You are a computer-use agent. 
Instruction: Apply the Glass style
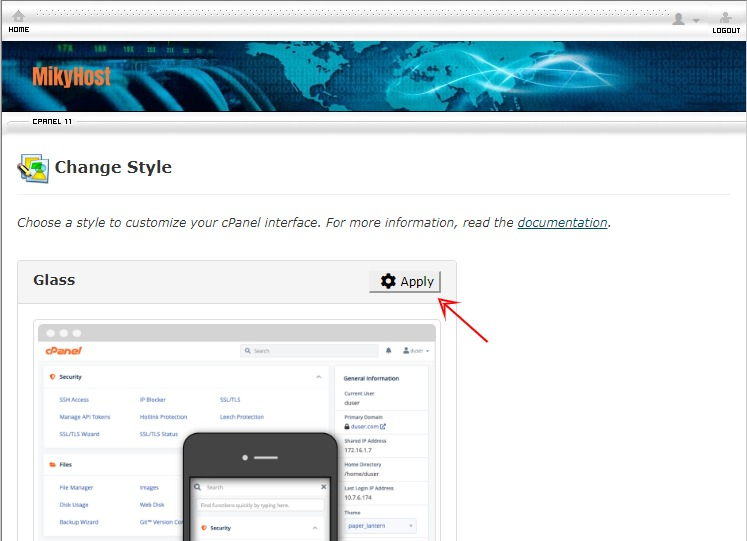405,281
